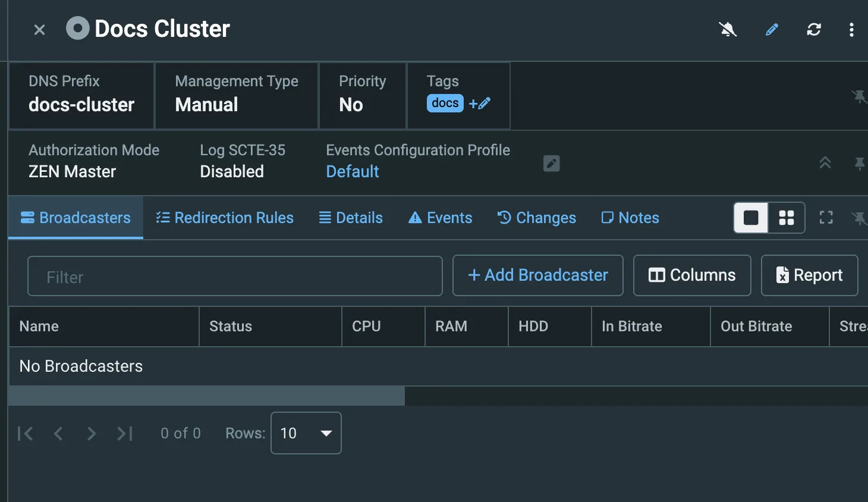Edit tags with the plus-pencil icon
868x502 pixels.
[480, 103]
